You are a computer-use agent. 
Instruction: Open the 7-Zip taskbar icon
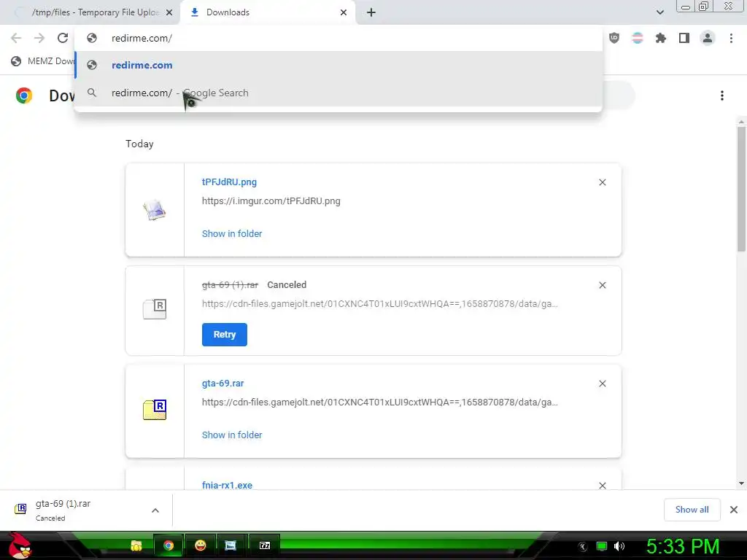coord(265,545)
